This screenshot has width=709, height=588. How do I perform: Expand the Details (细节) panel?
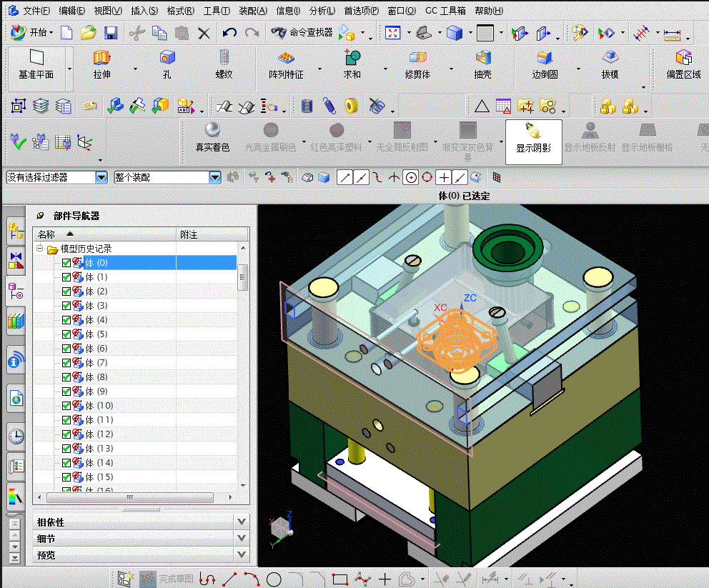[x=242, y=538]
